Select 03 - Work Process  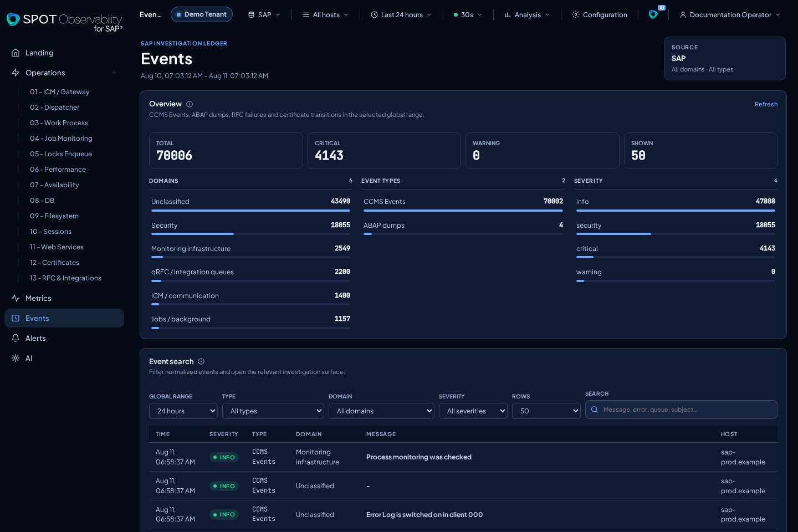tap(59, 123)
